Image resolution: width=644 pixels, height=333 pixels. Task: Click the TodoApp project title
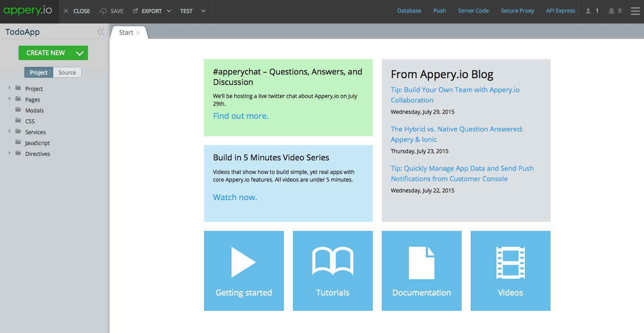[x=23, y=32]
